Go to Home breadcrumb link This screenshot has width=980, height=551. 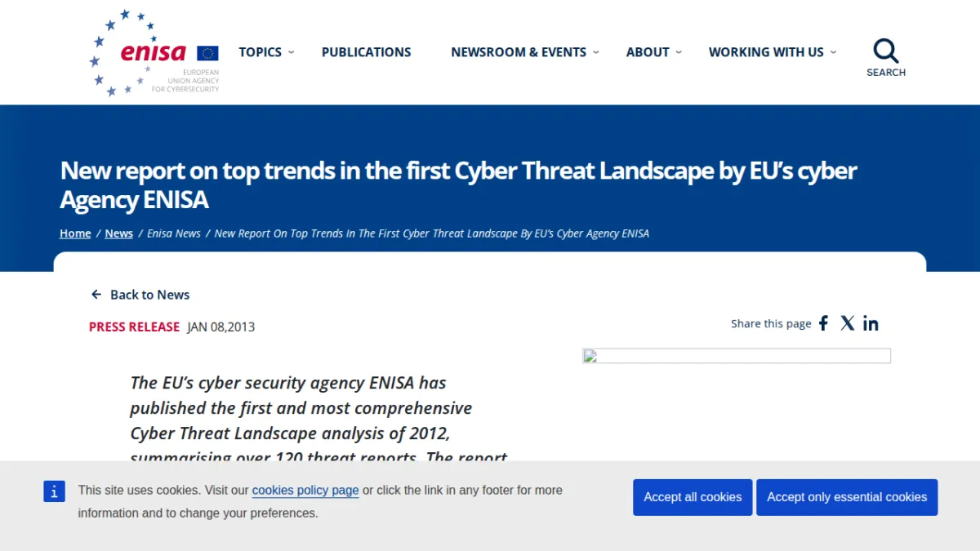75,233
